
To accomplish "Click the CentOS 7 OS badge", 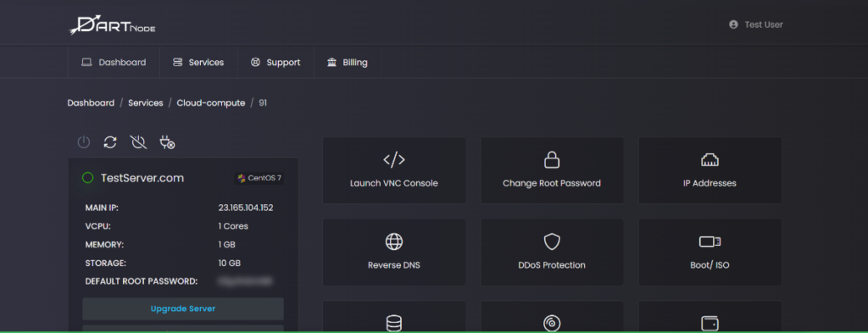I will coord(259,178).
